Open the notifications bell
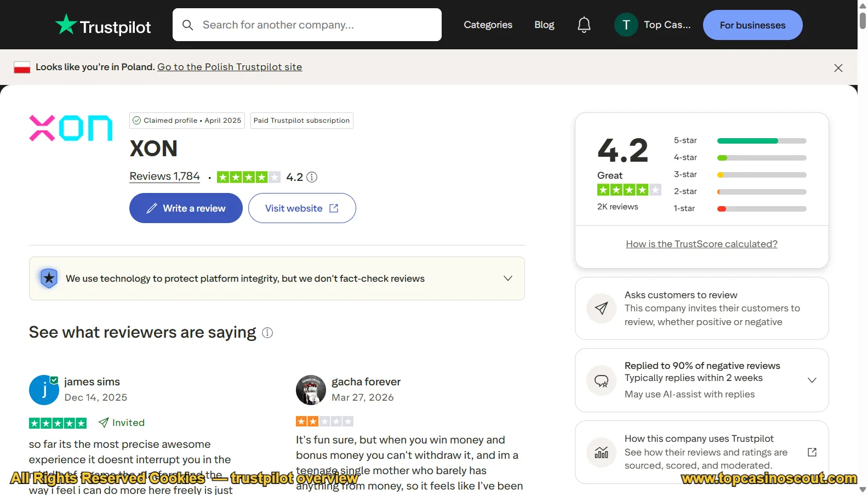The width and height of the screenshot is (868, 495). (x=584, y=25)
